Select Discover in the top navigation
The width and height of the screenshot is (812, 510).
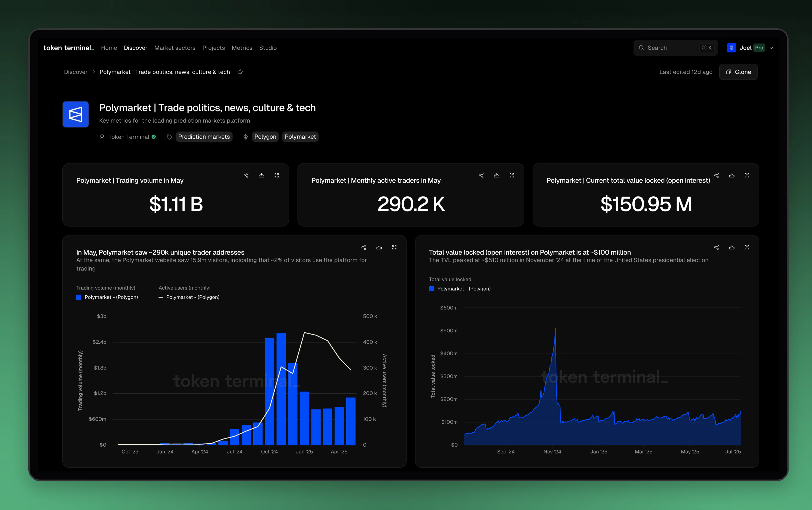coord(136,48)
